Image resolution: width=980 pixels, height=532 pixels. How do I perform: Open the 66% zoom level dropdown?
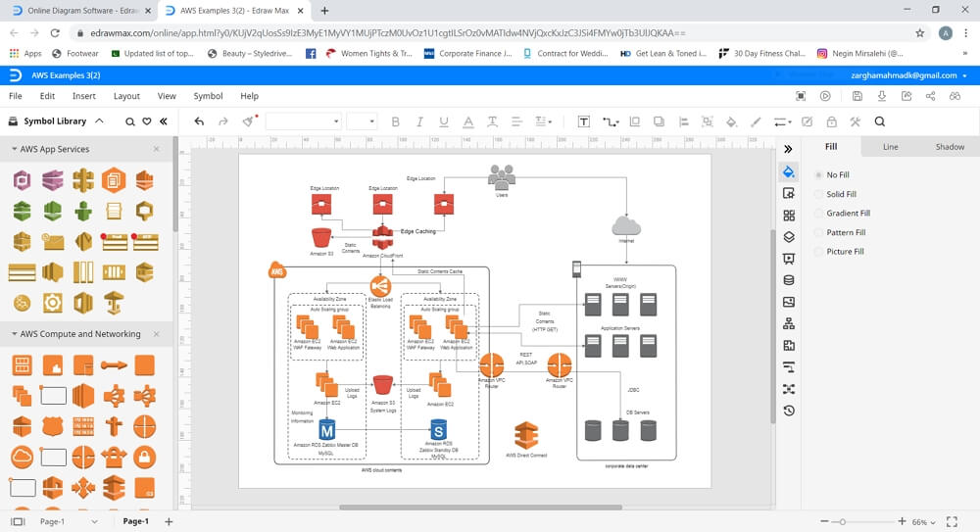(x=924, y=522)
